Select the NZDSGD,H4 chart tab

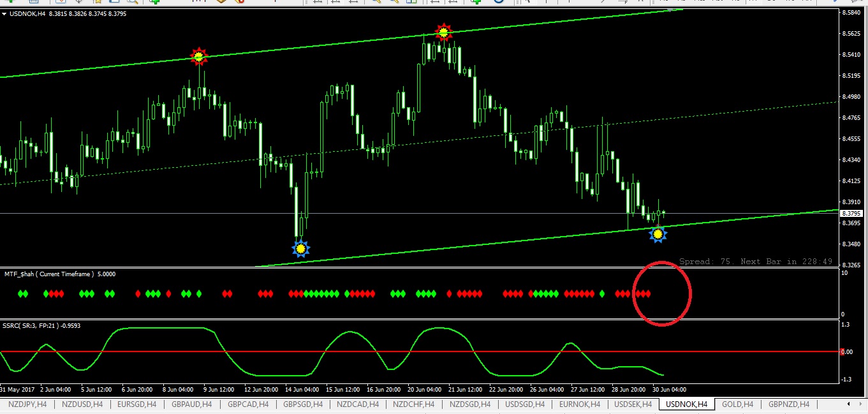(x=470, y=404)
